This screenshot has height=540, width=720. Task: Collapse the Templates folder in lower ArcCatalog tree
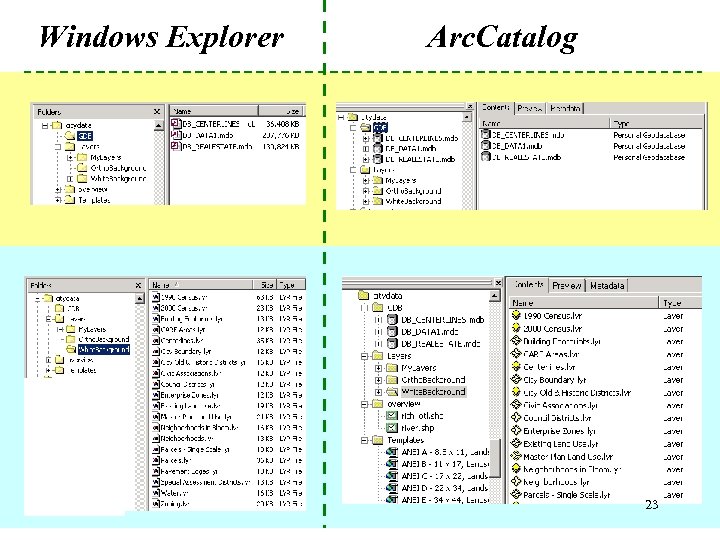click(364, 440)
